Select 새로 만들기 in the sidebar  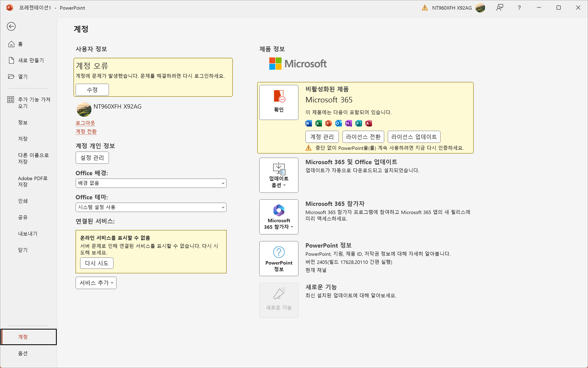(29, 60)
